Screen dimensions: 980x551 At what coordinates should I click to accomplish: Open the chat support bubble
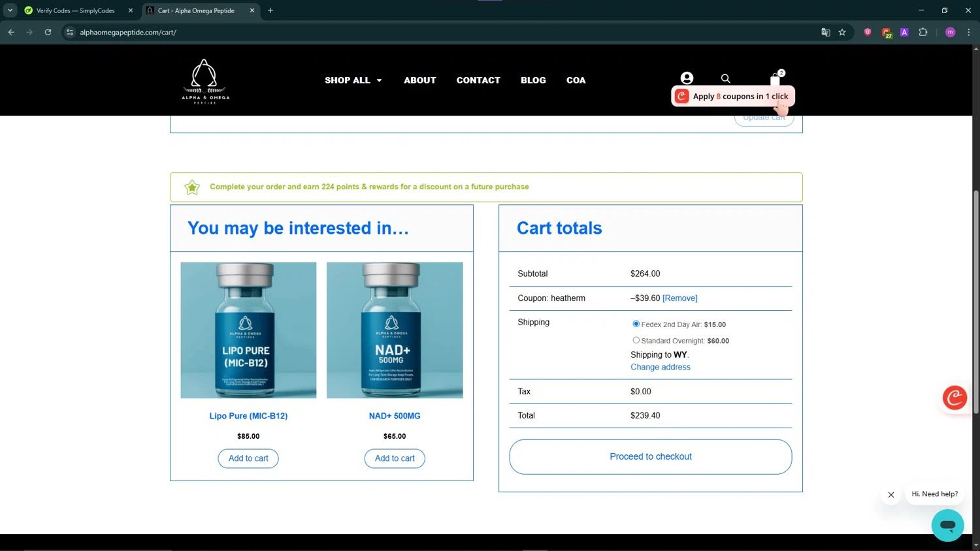pos(947,525)
